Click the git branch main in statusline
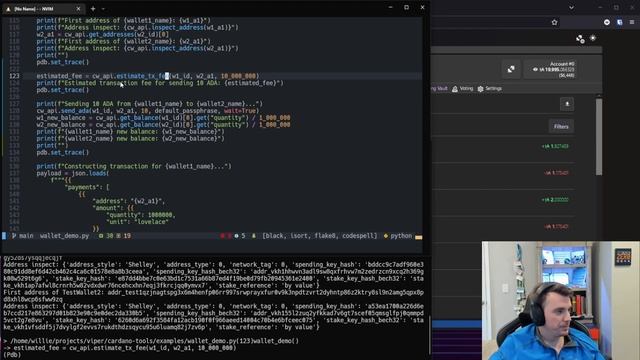This screenshot has width=640, height=360. click(x=22, y=236)
